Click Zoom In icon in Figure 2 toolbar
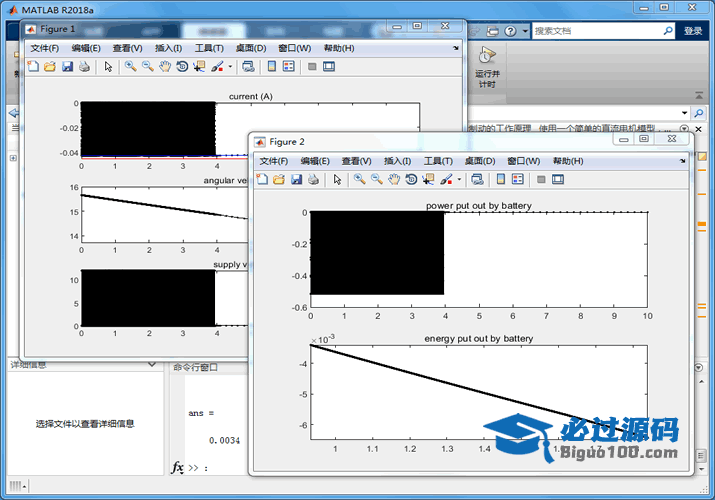This screenshot has width=715, height=500. click(x=359, y=179)
